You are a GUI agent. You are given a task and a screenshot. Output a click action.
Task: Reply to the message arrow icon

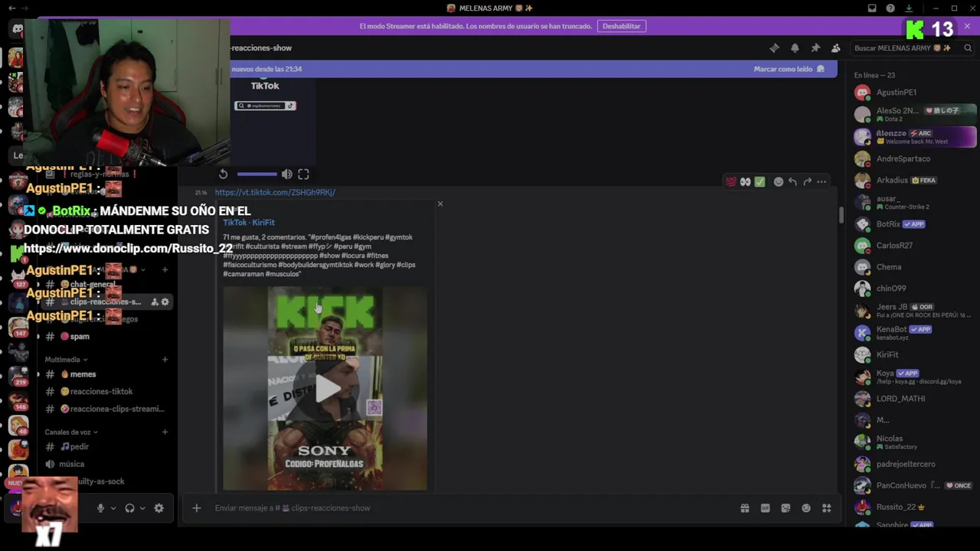pyautogui.click(x=792, y=182)
